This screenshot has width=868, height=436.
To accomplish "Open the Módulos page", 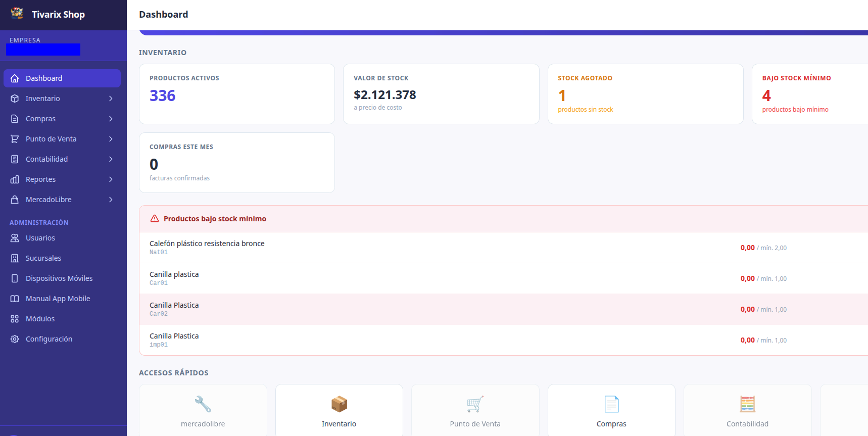I will 62,319.
